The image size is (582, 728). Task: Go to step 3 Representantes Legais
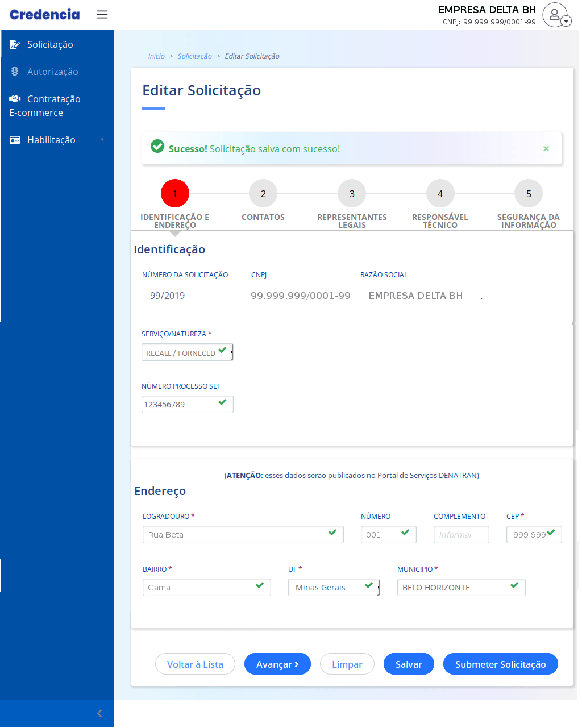[x=352, y=194]
